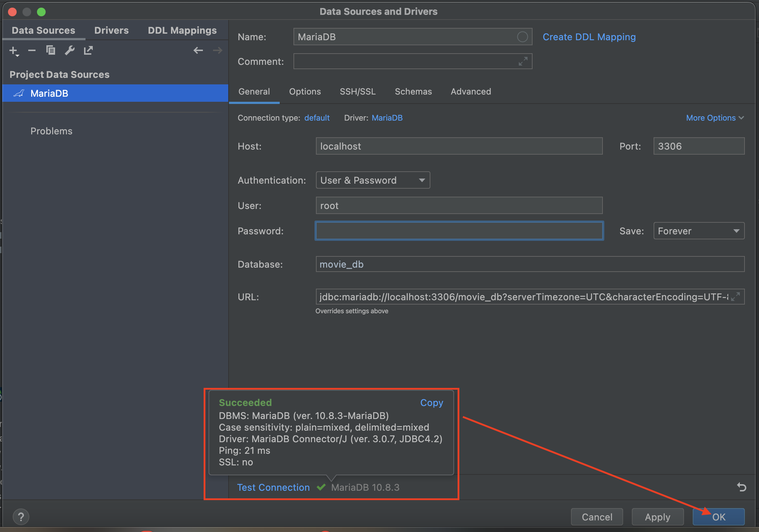Switch to the Schemas tab
This screenshot has width=759, height=532.
413,92
